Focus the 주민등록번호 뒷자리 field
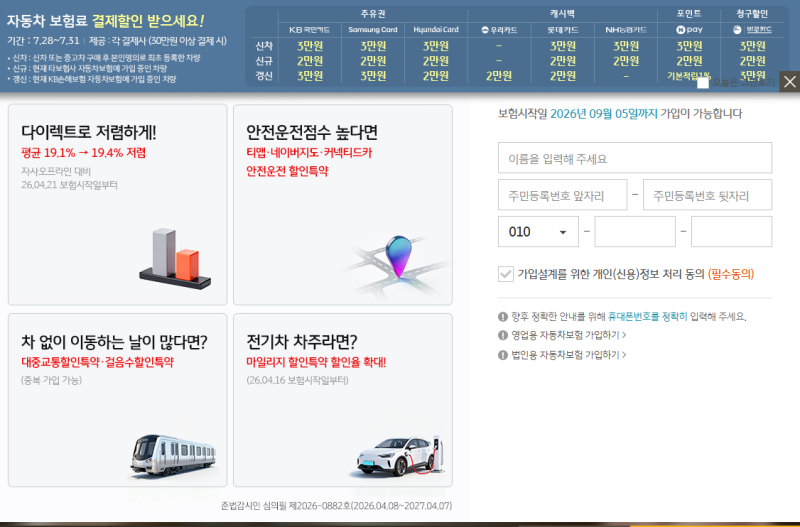The height and width of the screenshot is (527, 800). [707, 195]
